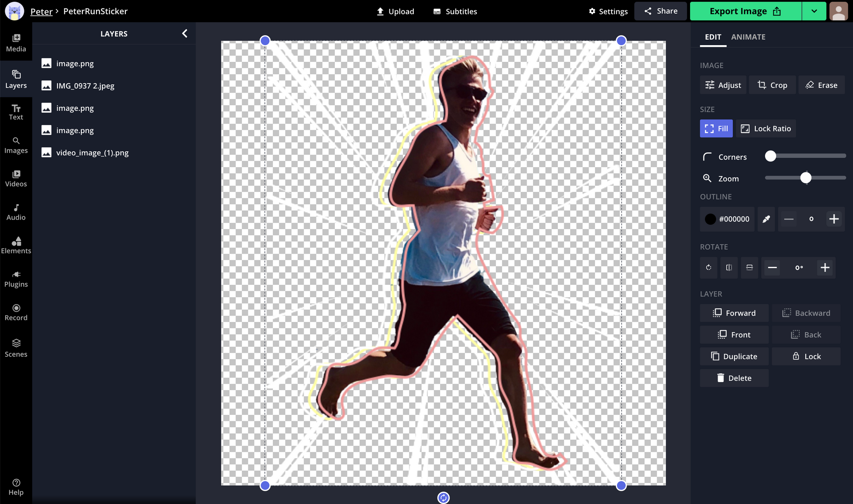The width and height of the screenshot is (853, 504).
Task: Select the Text tool in sidebar
Action: [x=16, y=111]
